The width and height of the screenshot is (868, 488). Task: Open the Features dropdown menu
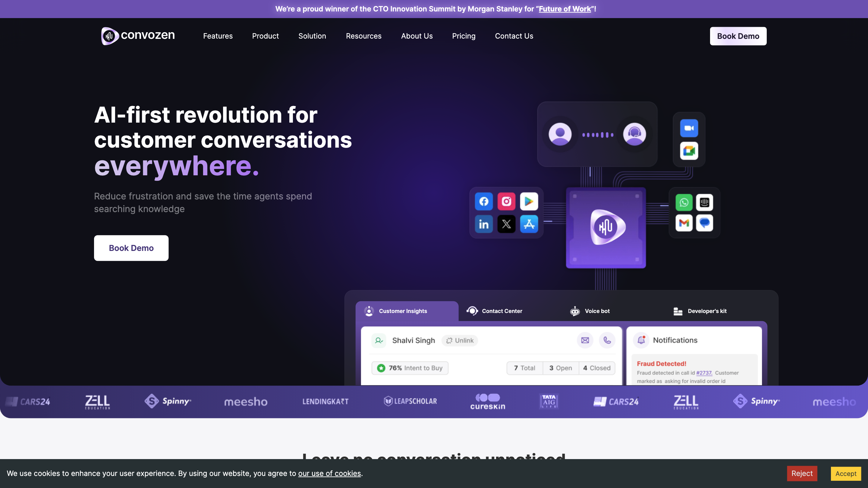(x=218, y=36)
